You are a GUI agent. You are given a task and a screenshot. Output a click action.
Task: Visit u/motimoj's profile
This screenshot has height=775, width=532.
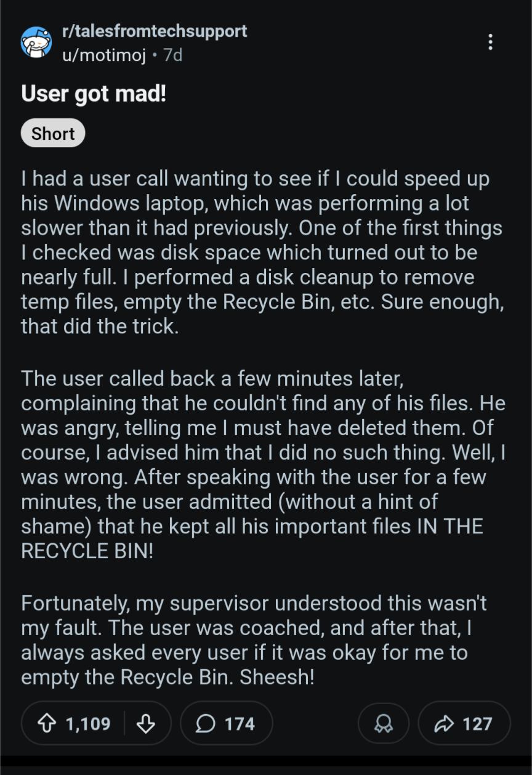pyautogui.click(x=104, y=55)
